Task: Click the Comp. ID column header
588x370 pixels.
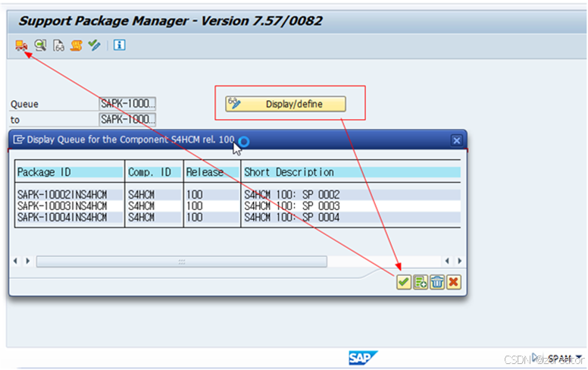Action: coord(154,172)
